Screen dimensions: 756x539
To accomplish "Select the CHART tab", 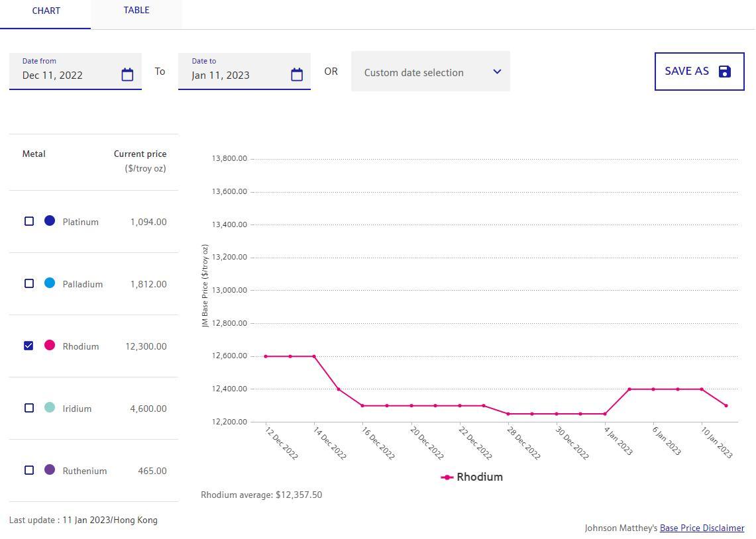I will 46,11.
